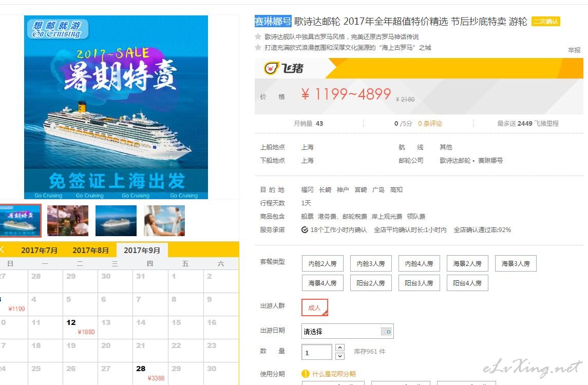Viewport: 588px width, 385px height.
Task: Click the Fliggy pig logo icon
Action: click(271, 68)
